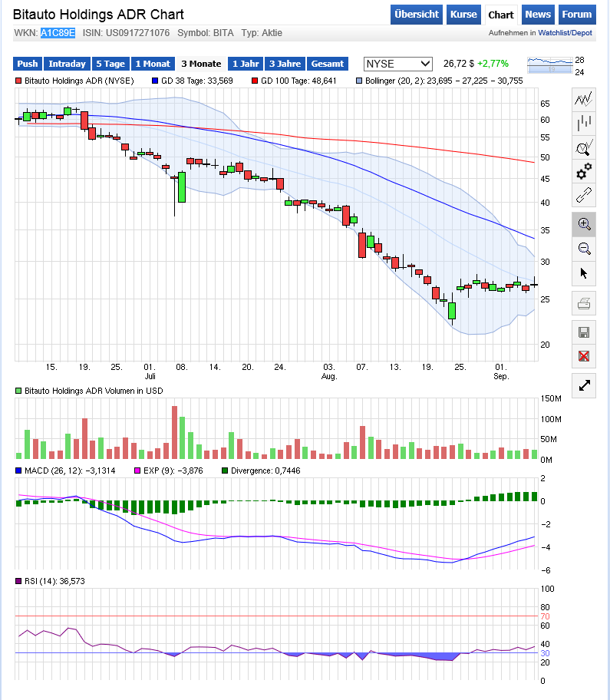Select the 1 Monat time range
The image size is (610, 700).
tap(153, 64)
